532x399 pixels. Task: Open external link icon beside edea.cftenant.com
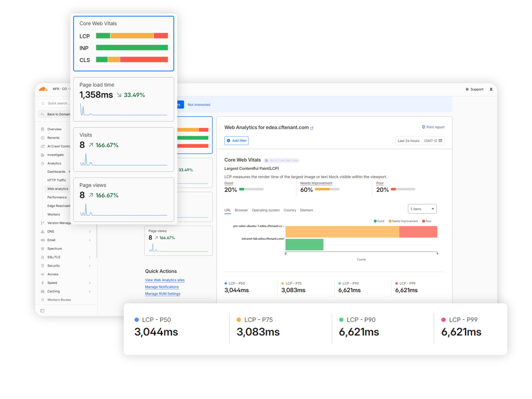tap(312, 128)
